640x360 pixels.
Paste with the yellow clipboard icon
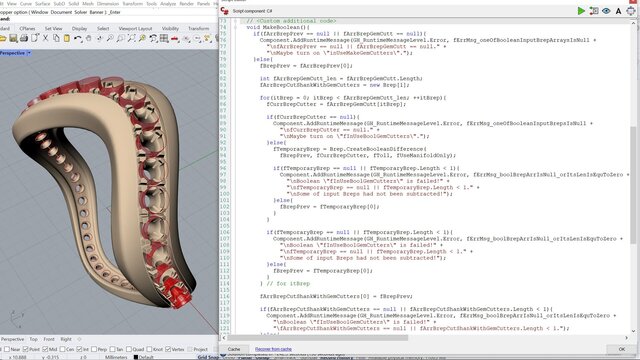coord(67,38)
